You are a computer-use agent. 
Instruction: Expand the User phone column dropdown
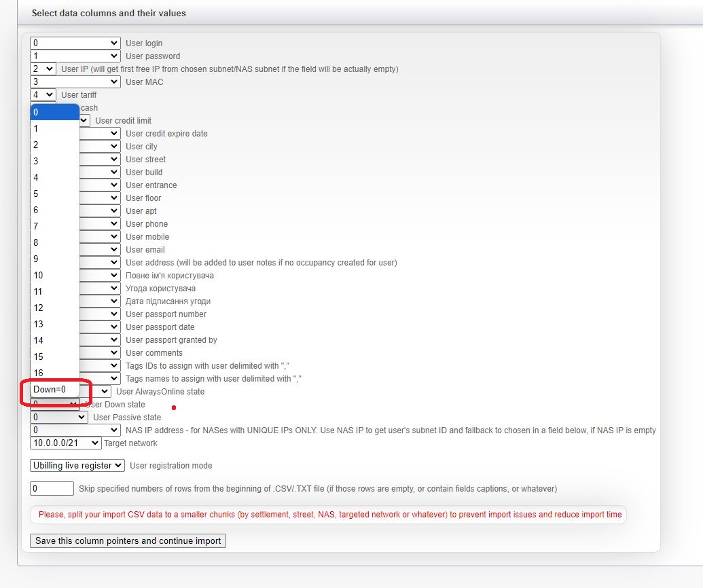[x=100, y=224]
